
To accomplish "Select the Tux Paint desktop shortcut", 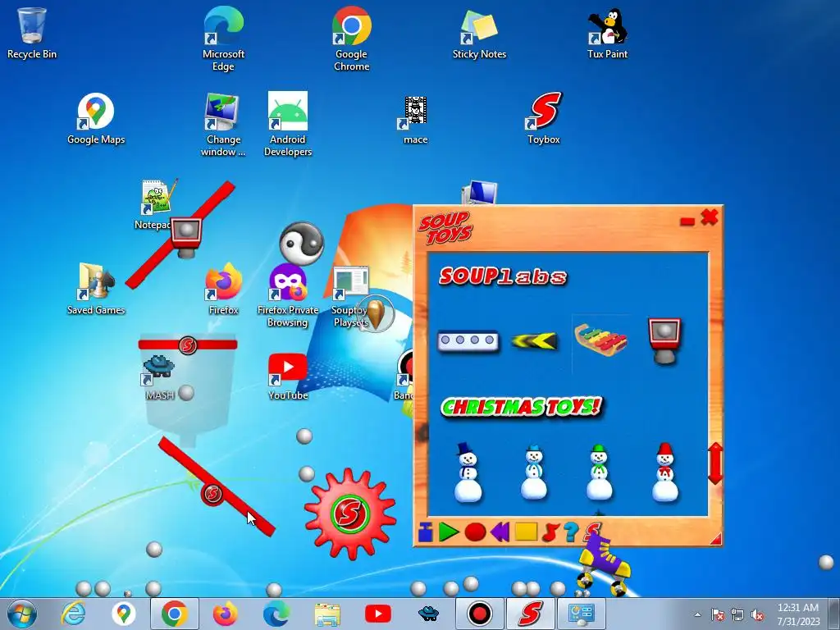I will point(608,33).
